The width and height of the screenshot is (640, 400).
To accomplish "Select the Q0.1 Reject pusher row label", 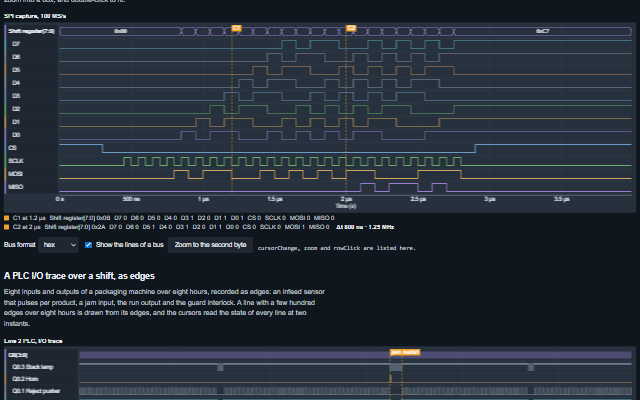I will click(x=36, y=391).
